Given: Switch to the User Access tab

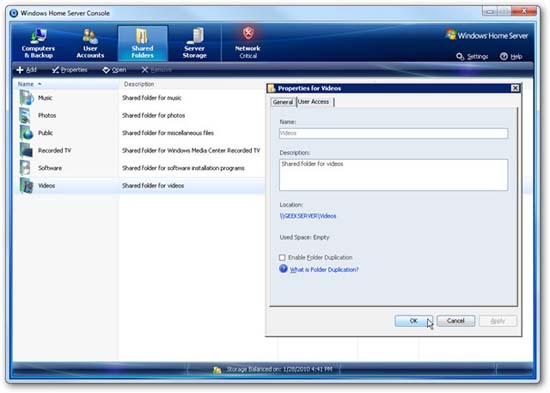Looking at the screenshot, I should pyautogui.click(x=314, y=102).
